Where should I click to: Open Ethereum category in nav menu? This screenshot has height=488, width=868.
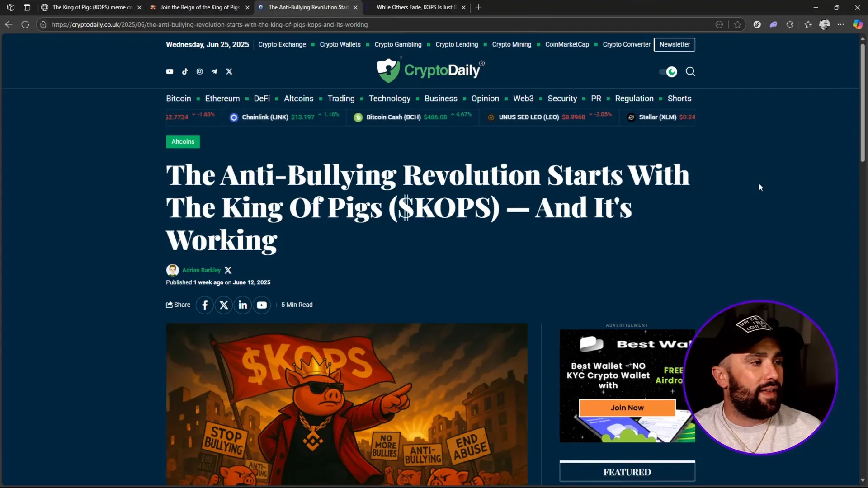pos(222,99)
